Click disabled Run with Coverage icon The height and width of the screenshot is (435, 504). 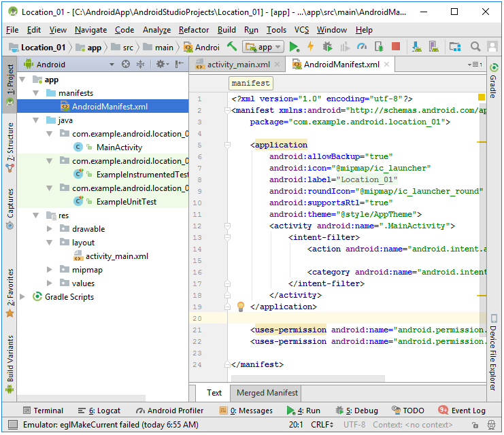[345, 47]
